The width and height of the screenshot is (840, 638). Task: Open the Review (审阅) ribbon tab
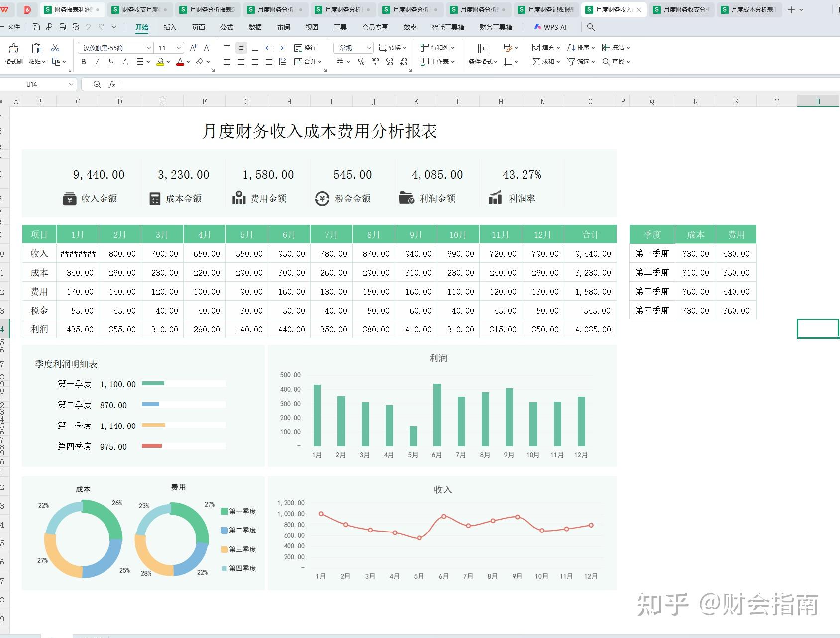tap(284, 27)
